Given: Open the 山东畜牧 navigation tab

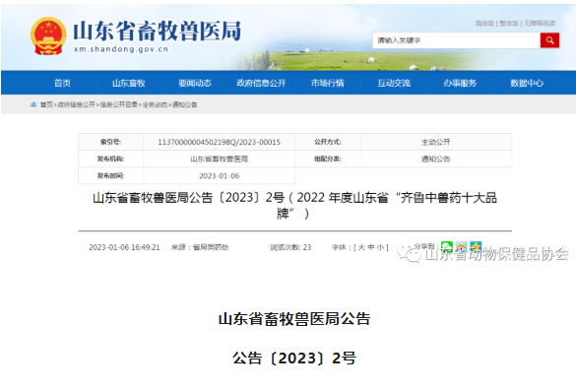Looking at the screenshot, I should (x=129, y=83).
